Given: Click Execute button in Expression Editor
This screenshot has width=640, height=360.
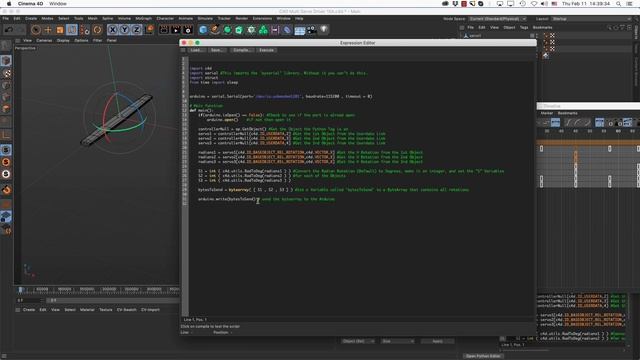Looking at the screenshot, I should tap(266, 50).
